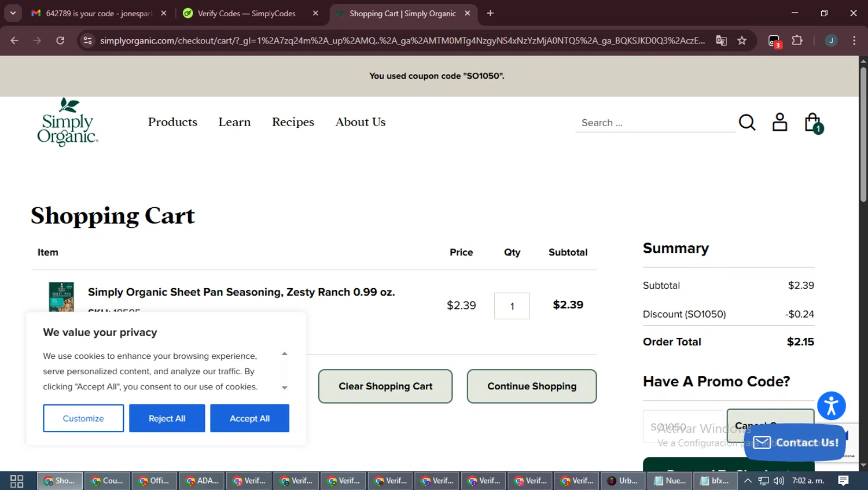The width and height of the screenshot is (868, 490).
Task: Open the Simply Organic Sheet Pan Seasoning product link
Action: [241, 292]
